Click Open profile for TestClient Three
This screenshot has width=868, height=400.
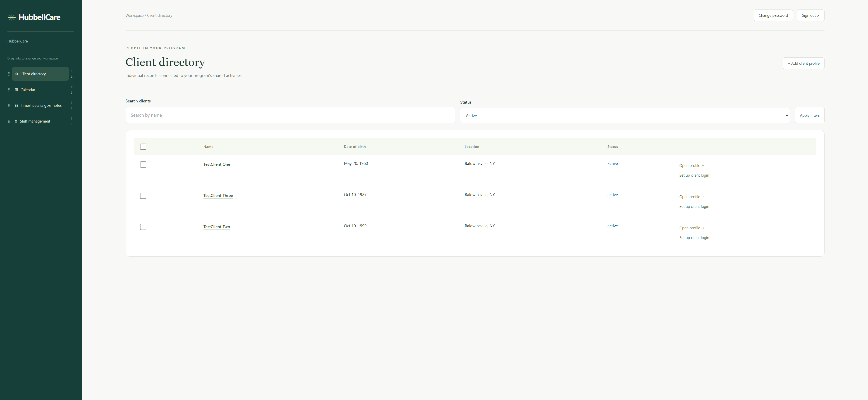pyautogui.click(x=692, y=197)
